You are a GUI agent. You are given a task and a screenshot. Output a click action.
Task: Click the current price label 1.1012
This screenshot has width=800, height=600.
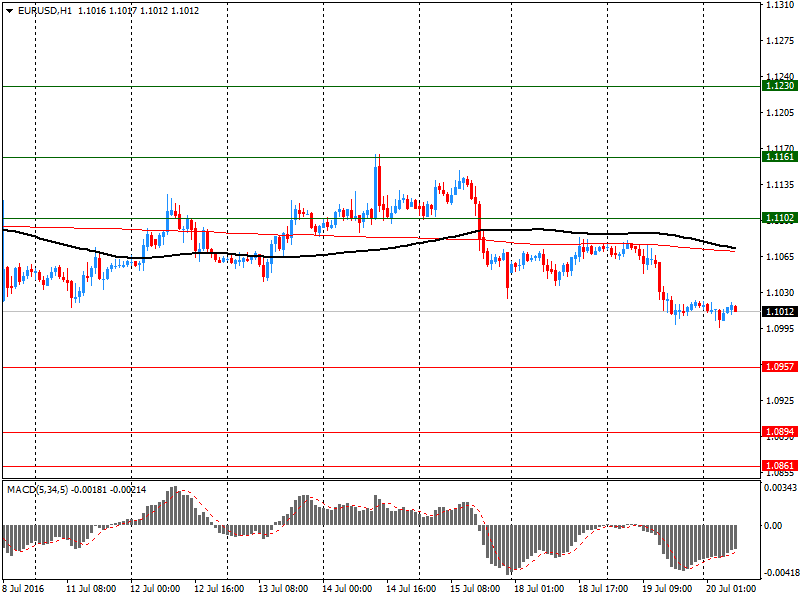click(779, 311)
